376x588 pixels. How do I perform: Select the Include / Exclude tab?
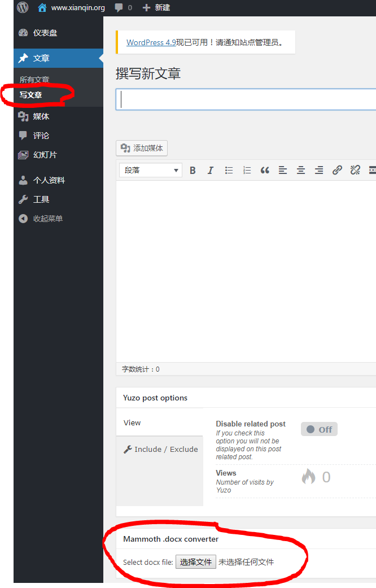click(159, 449)
